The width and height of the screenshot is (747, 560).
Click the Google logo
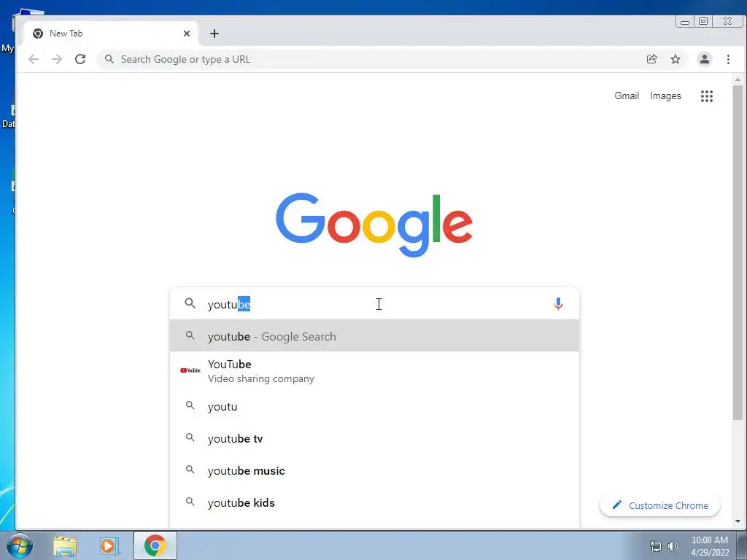(x=374, y=225)
